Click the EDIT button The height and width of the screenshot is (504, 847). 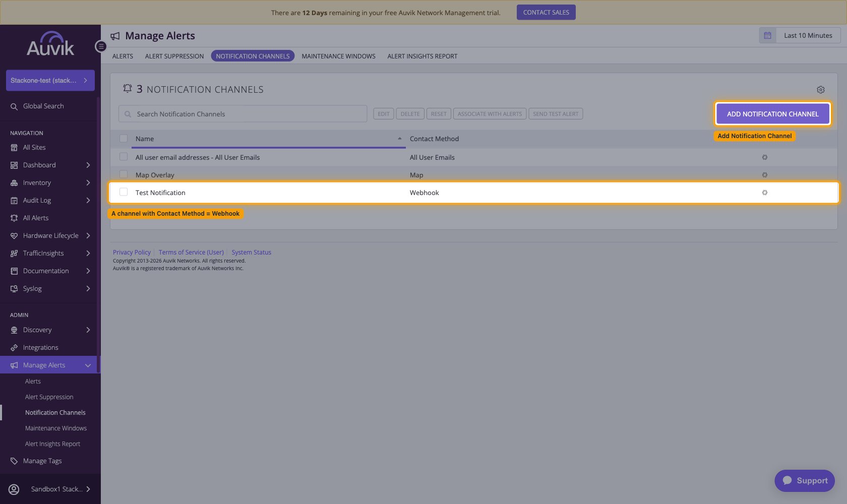click(x=384, y=114)
